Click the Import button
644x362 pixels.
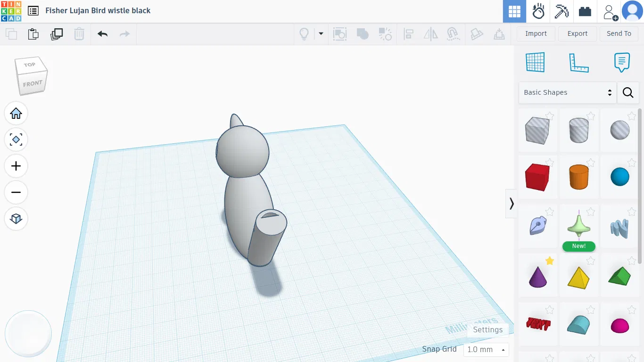(x=536, y=33)
